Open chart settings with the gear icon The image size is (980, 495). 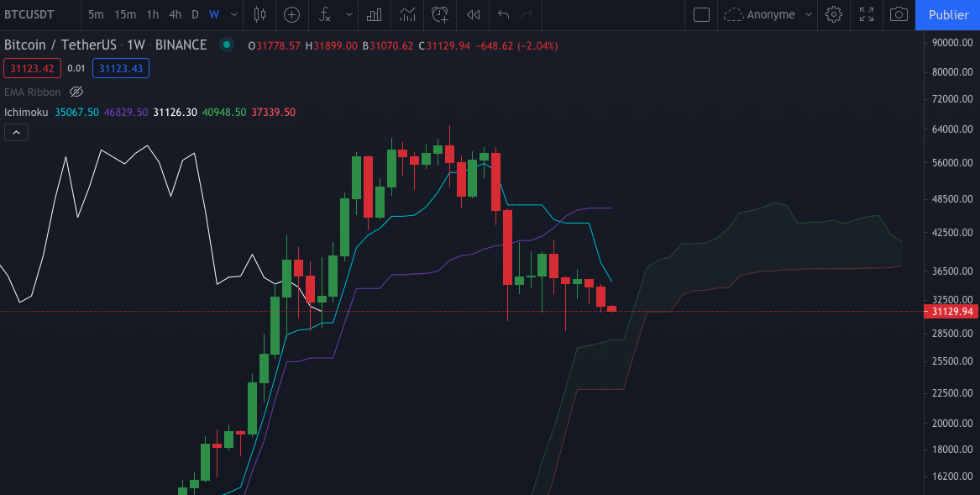[x=833, y=14]
